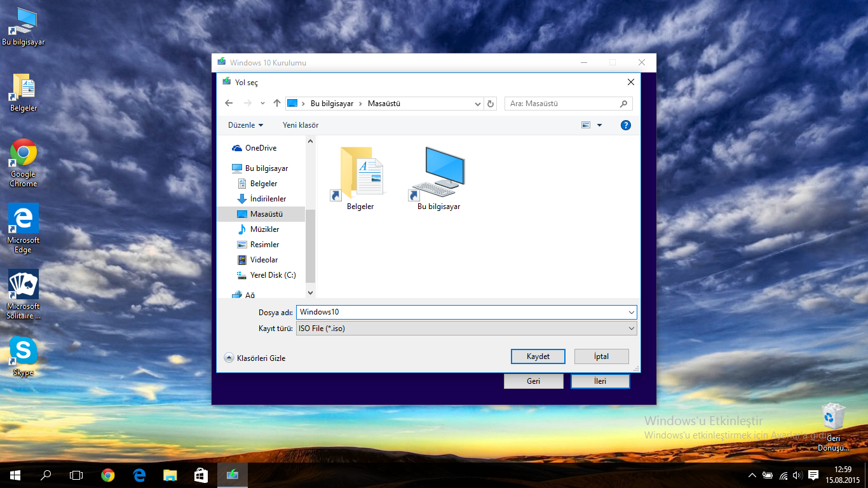Click the back arrow in the dialog
The width and height of the screenshot is (868, 488).
pyautogui.click(x=229, y=103)
